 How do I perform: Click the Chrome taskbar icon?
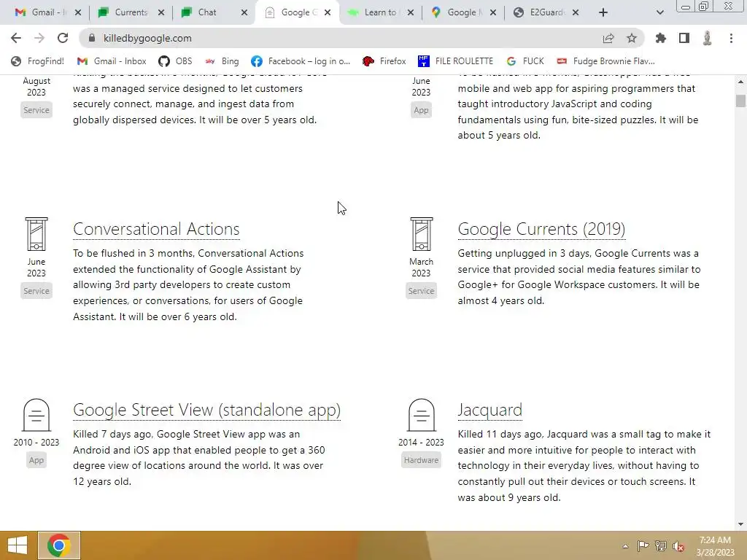pyautogui.click(x=59, y=545)
